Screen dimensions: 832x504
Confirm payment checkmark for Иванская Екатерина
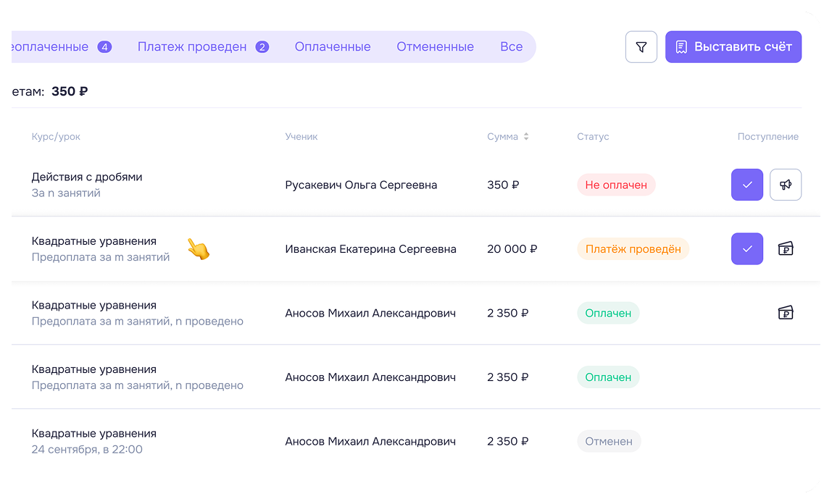(x=746, y=249)
